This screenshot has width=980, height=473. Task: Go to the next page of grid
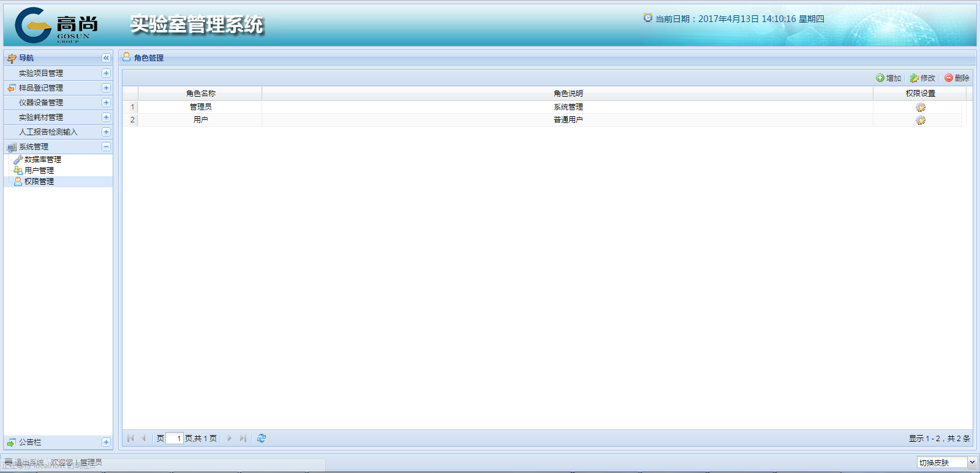pos(230,438)
